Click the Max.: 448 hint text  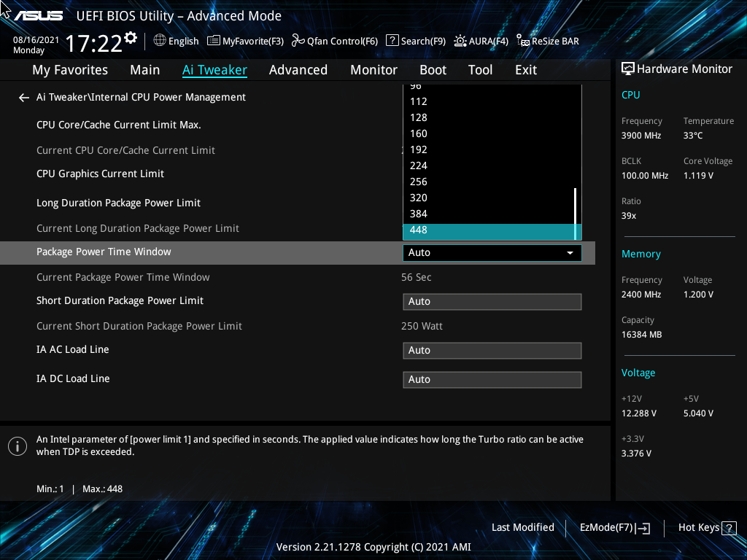[x=102, y=489]
